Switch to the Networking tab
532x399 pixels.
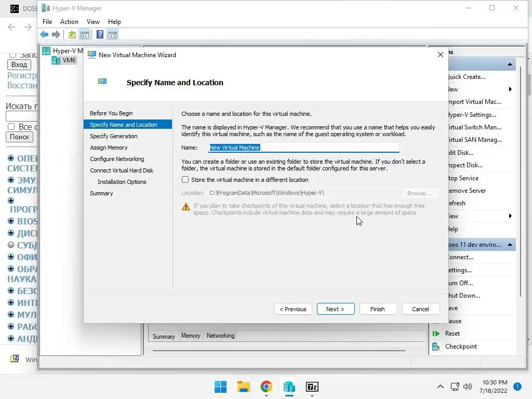pos(220,336)
